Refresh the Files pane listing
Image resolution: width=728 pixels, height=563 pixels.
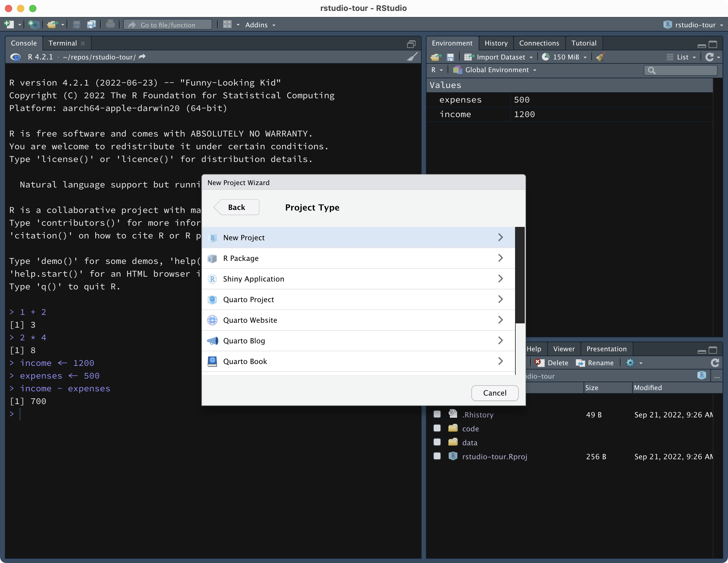[715, 363]
